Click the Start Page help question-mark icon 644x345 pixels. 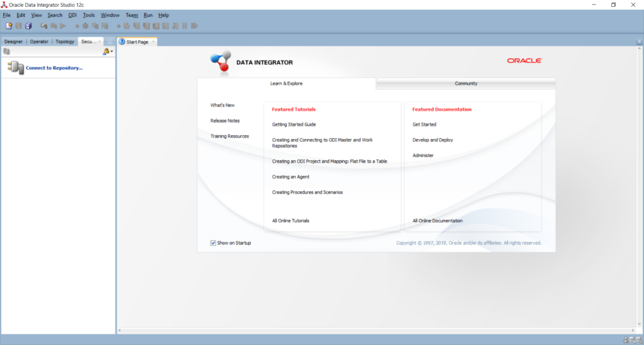pos(122,42)
